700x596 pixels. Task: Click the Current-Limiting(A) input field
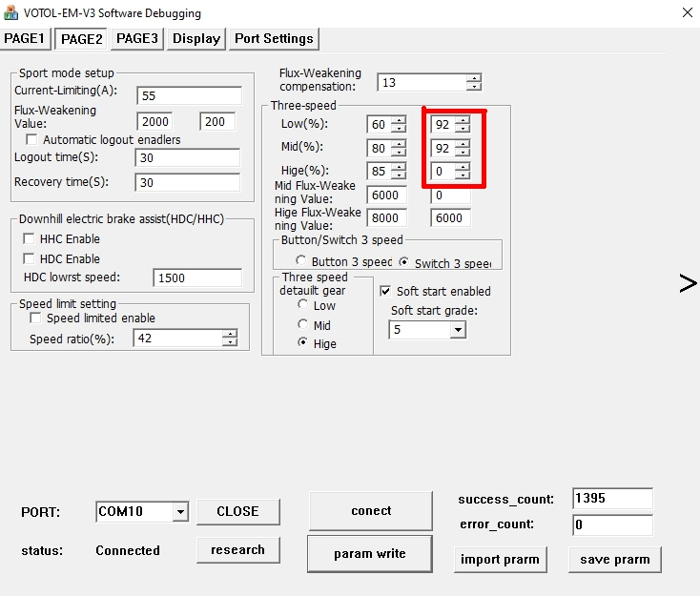click(188, 95)
